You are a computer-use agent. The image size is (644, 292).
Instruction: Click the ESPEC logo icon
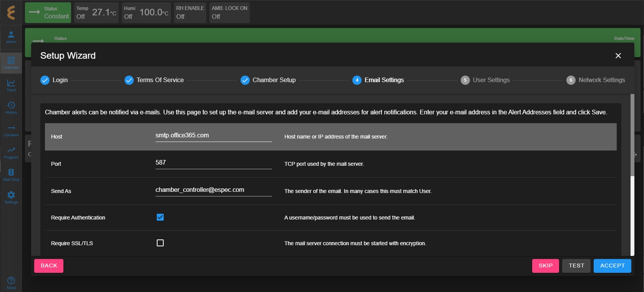point(11,13)
